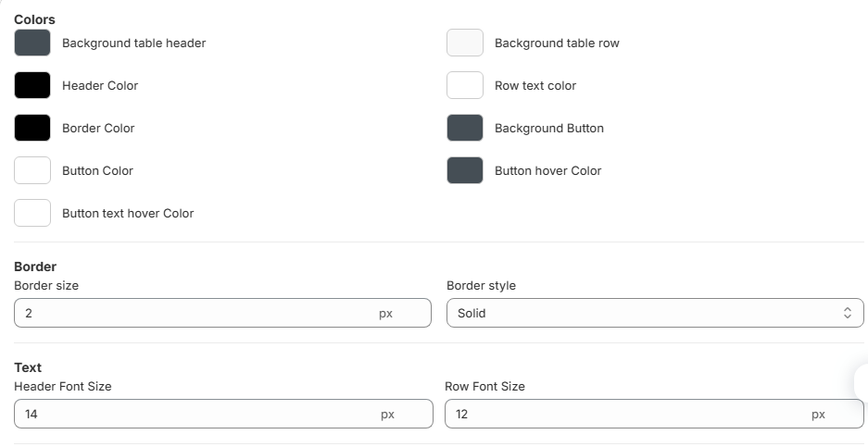868x447 pixels.
Task: Click the "Border size" field label
Action: (46, 285)
